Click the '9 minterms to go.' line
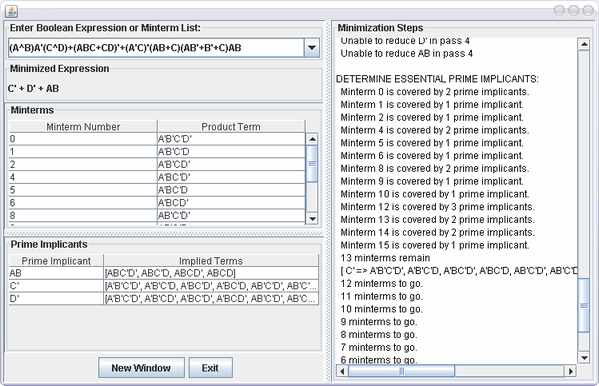Screen dimensions: 599x386 coord(379,322)
